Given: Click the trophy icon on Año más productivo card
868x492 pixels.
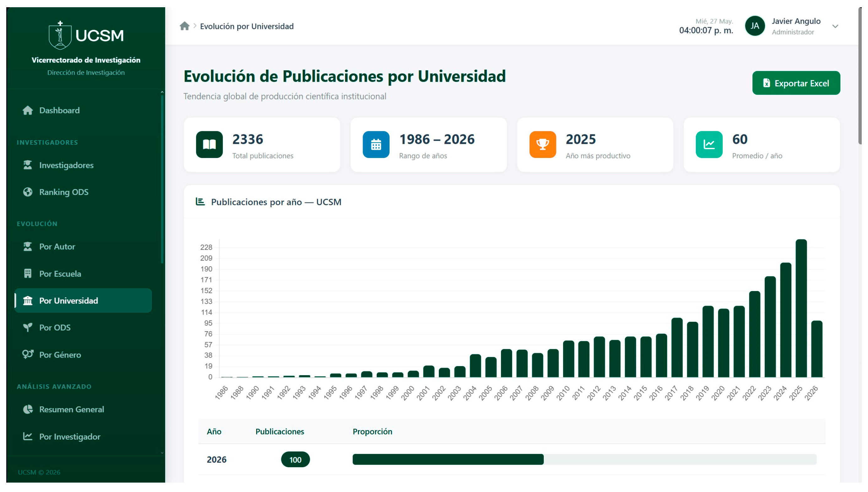Looking at the screenshot, I should point(543,145).
